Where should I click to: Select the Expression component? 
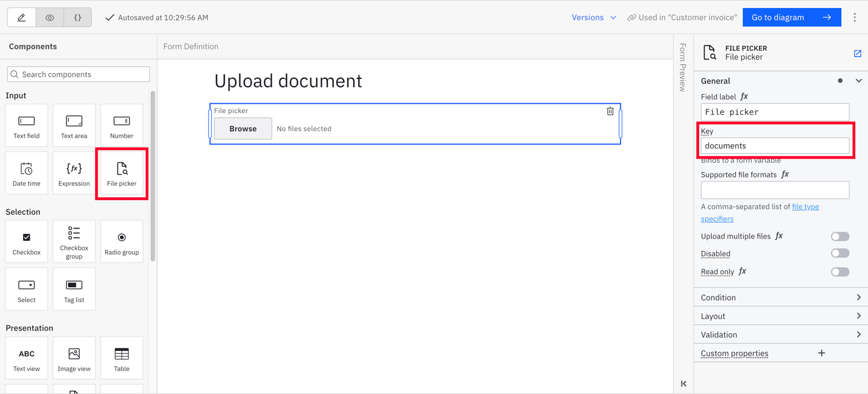(74, 172)
